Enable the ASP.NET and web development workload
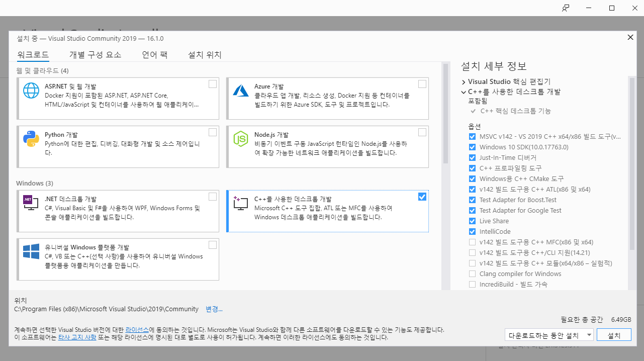 [213, 84]
